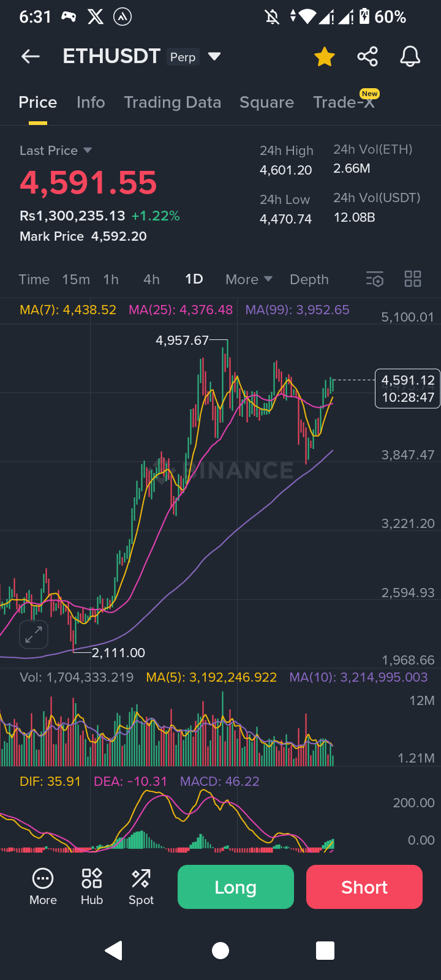
Task: Expand the More intervals dropdown
Action: 249,279
